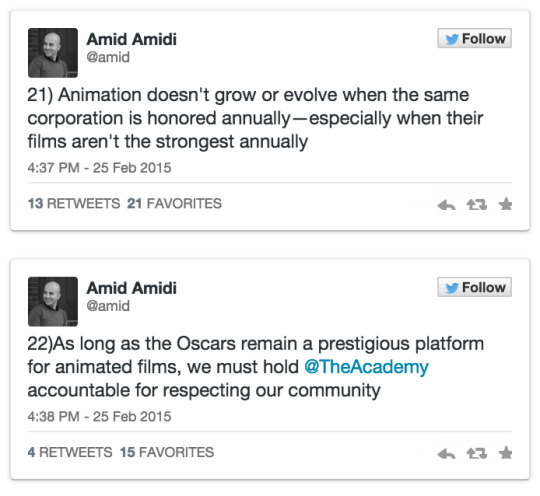Open @amid handle in first tweet

pyautogui.click(x=108, y=58)
